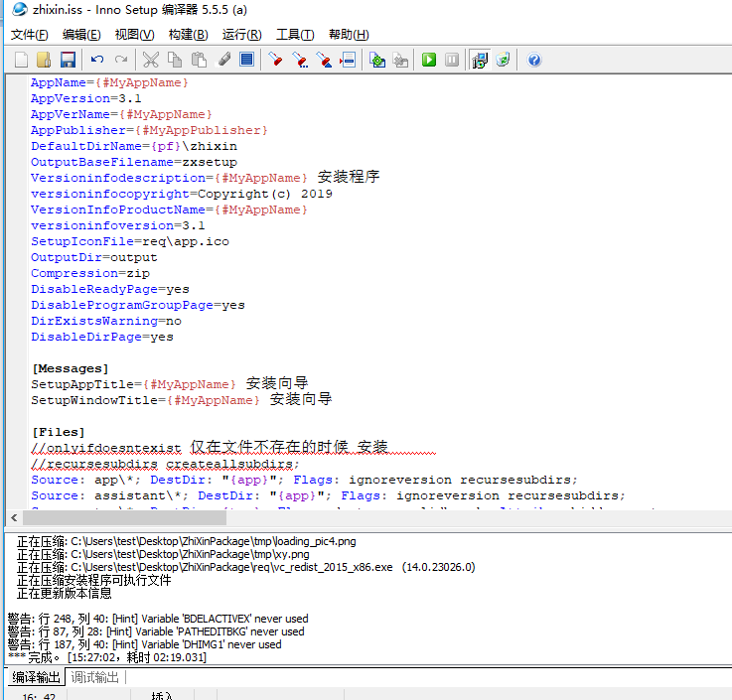Screen dimensions: 732x700
Task: Undo the last edit in the toolbar
Action: point(97,60)
